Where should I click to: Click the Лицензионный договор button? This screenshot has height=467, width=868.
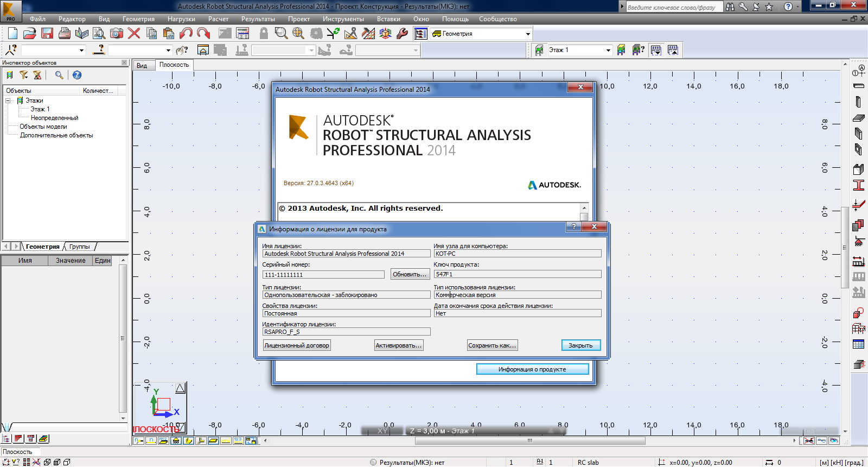pyautogui.click(x=297, y=345)
